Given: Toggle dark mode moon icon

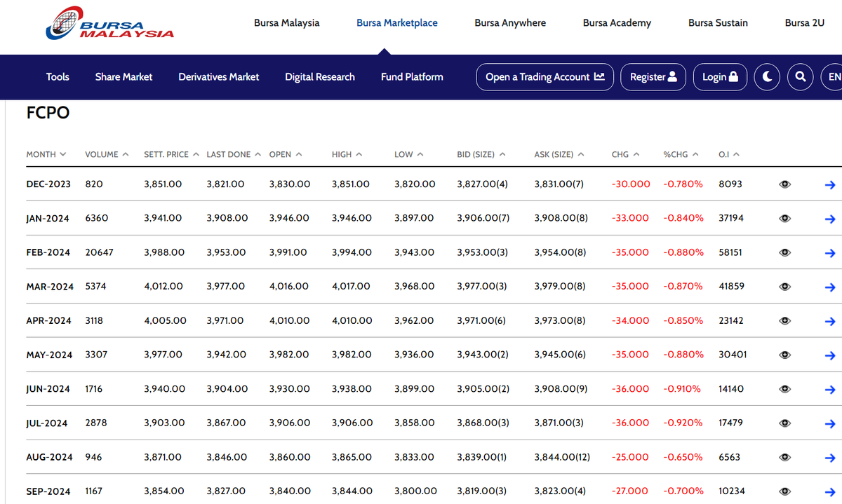Looking at the screenshot, I should 767,77.
